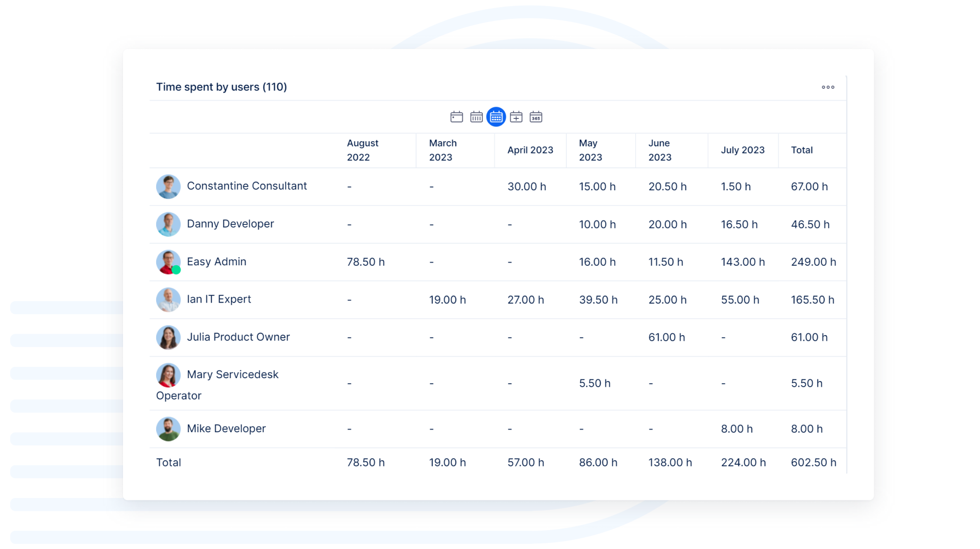Click the July 2023 column header
The height and width of the screenshot is (549, 980).
pyautogui.click(x=742, y=150)
